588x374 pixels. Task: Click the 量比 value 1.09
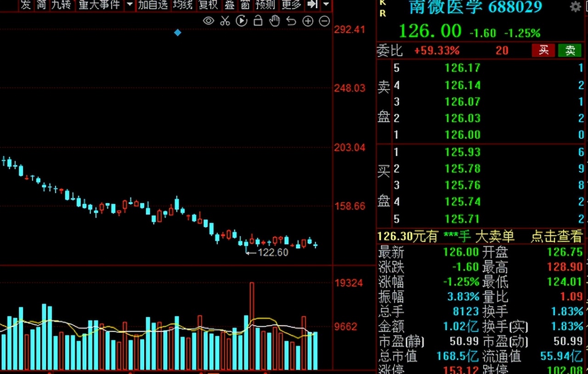point(571,297)
